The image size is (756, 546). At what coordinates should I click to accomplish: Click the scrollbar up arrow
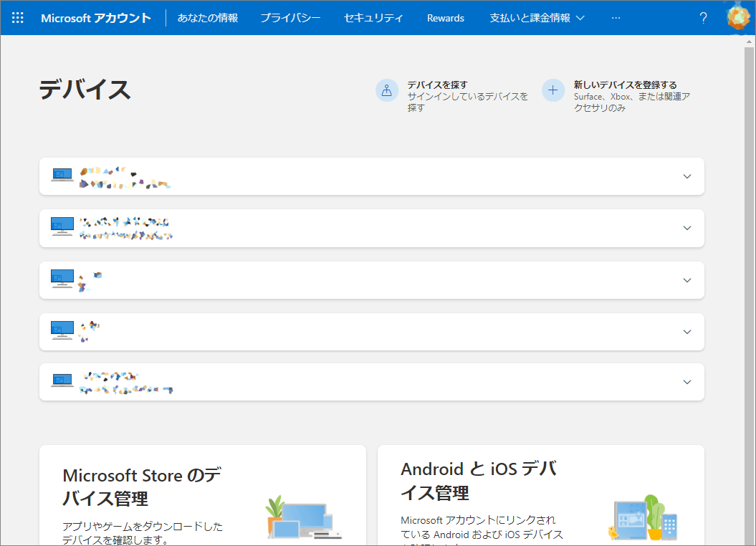pyautogui.click(x=749, y=42)
